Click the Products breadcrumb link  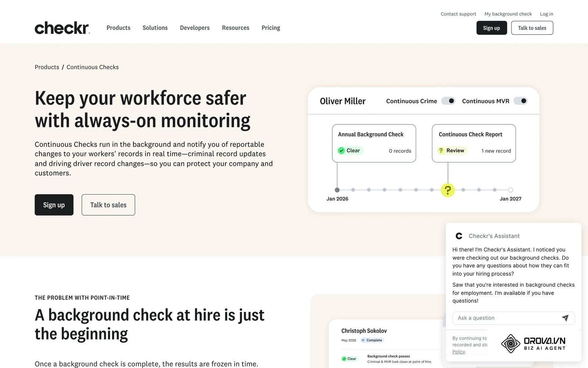pos(47,67)
